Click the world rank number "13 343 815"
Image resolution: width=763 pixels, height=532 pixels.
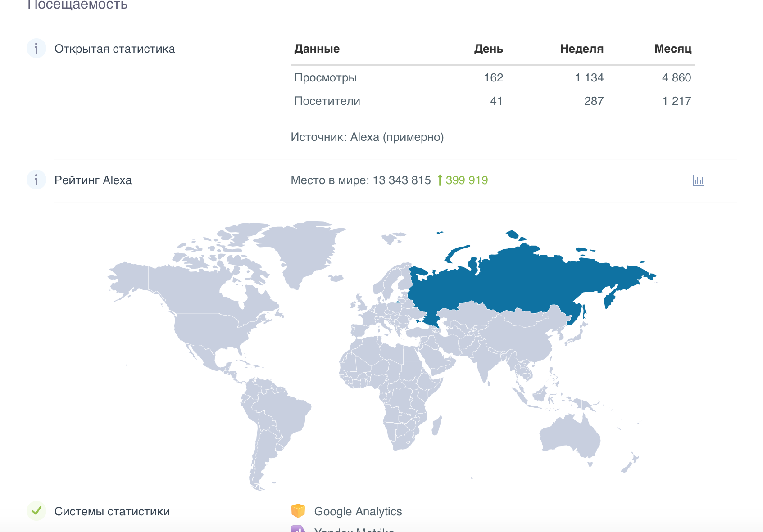coord(402,180)
